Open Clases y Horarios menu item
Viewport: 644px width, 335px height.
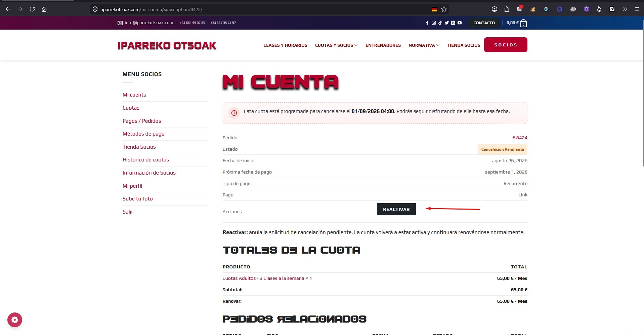click(285, 45)
